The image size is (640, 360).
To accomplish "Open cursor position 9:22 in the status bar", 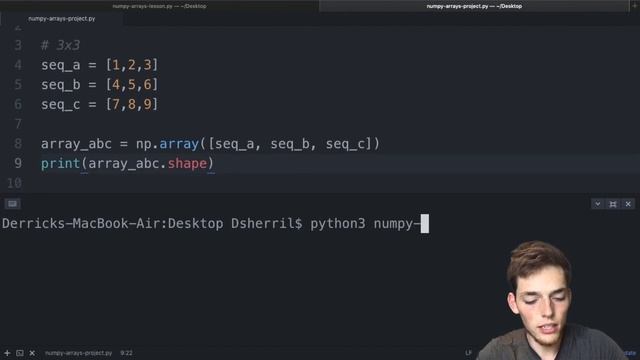I will (126, 353).
